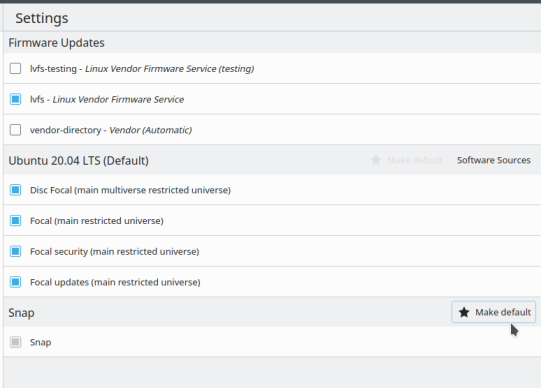Click the greyed-out Snap checkbox
Screen dimensions: 541x388
tap(15, 342)
